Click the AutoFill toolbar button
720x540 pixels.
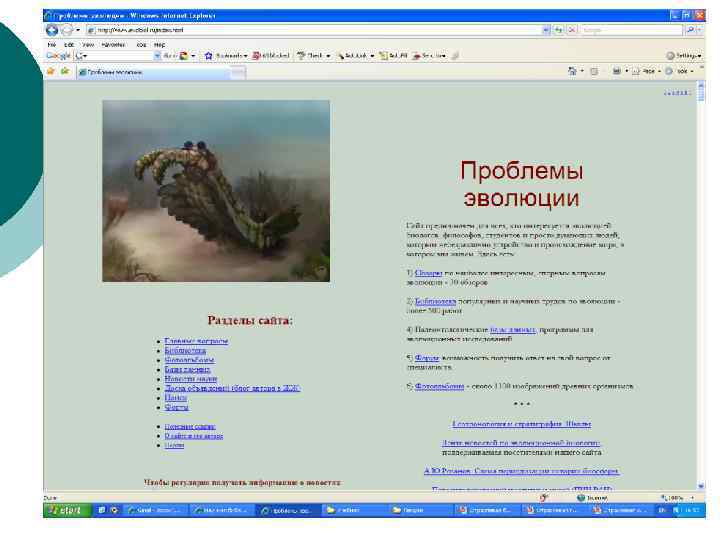click(393, 56)
